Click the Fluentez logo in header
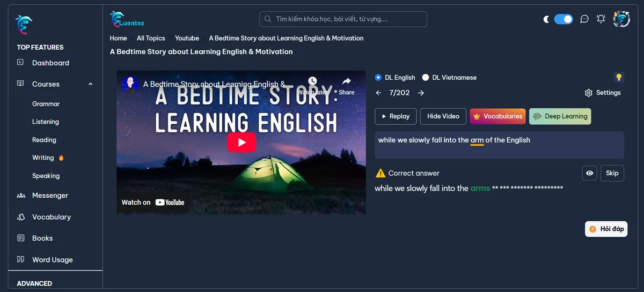This screenshot has width=644, height=292. (127, 19)
